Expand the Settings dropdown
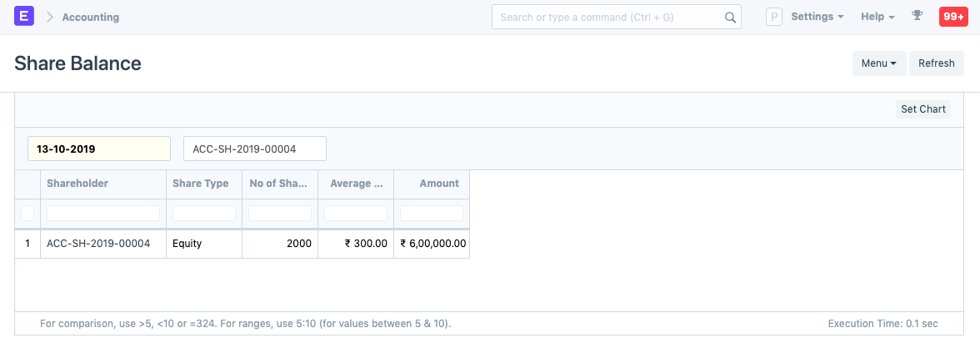The height and width of the screenshot is (348, 980). coord(817,17)
